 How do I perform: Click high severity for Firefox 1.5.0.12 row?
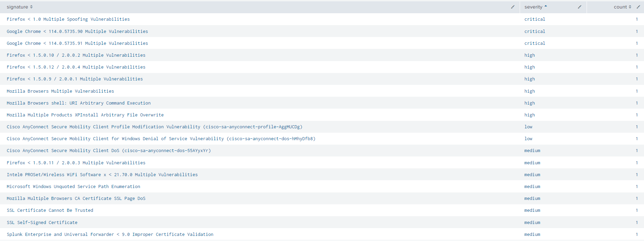(530, 67)
